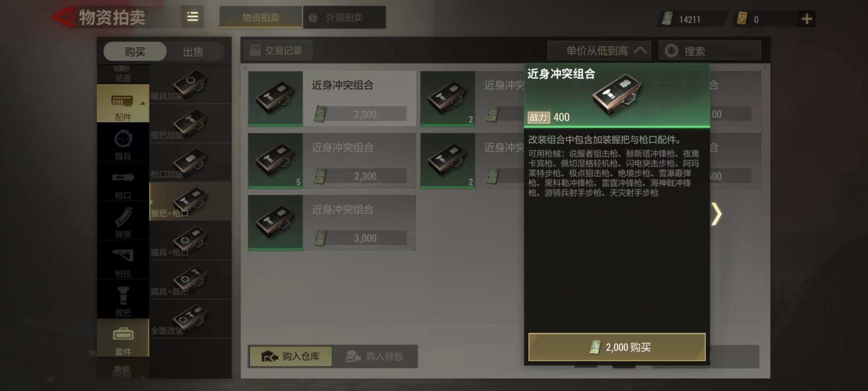Switch to the 出售 sell mode
Image resolution: width=868 pixels, height=391 pixels.
tap(193, 52)
